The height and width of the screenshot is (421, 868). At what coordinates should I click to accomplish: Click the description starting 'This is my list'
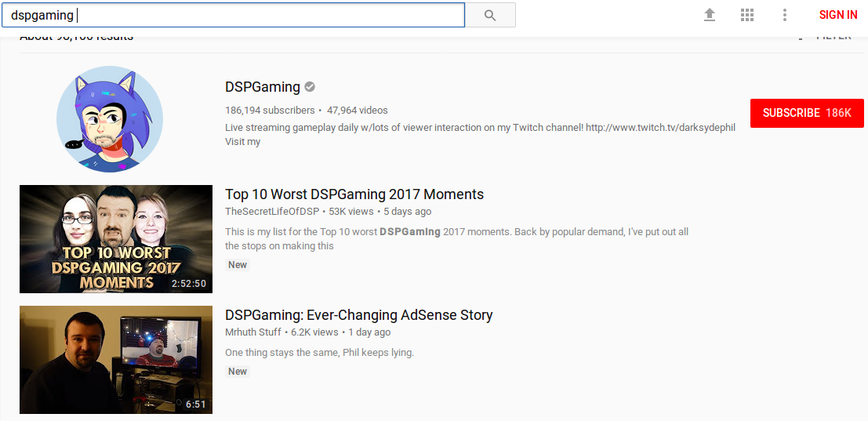456,238
